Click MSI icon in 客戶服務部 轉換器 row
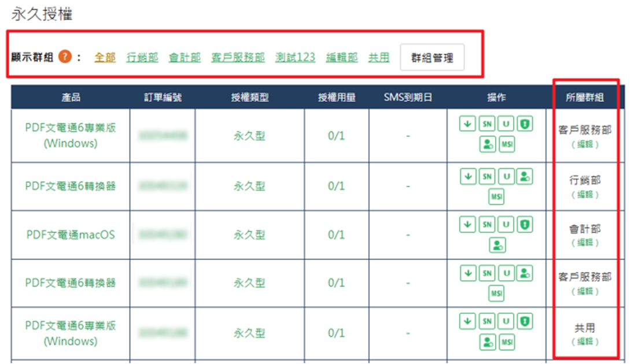This screenshot has height=364, width=631. point(497,293)
